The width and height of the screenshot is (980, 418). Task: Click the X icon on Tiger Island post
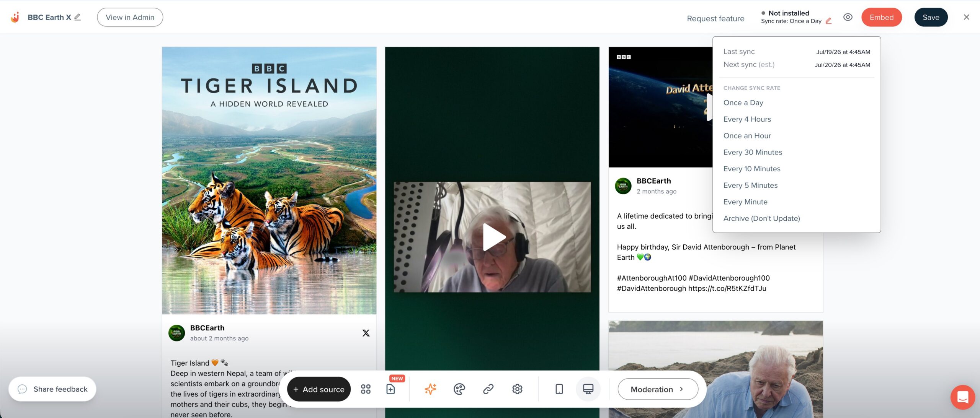tap(366, 333)
